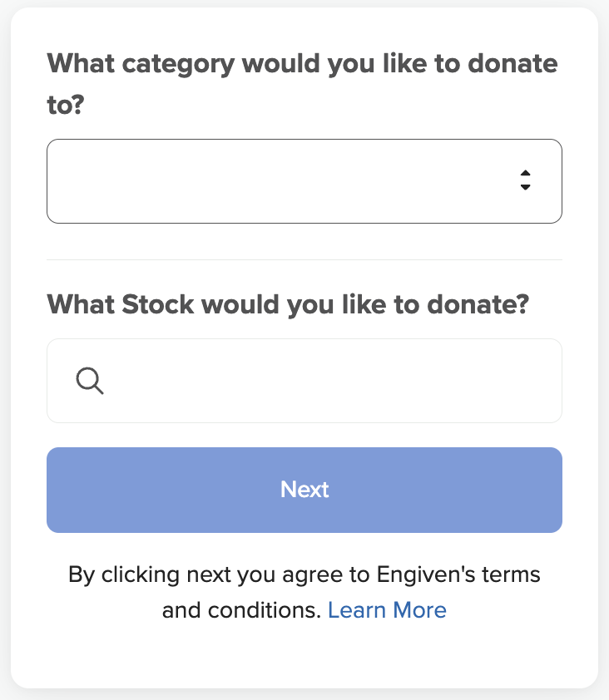The height and width of the screenshot is (700, 609).
Task: Toggle the category list via its arrows
Action: coord(525,180)
